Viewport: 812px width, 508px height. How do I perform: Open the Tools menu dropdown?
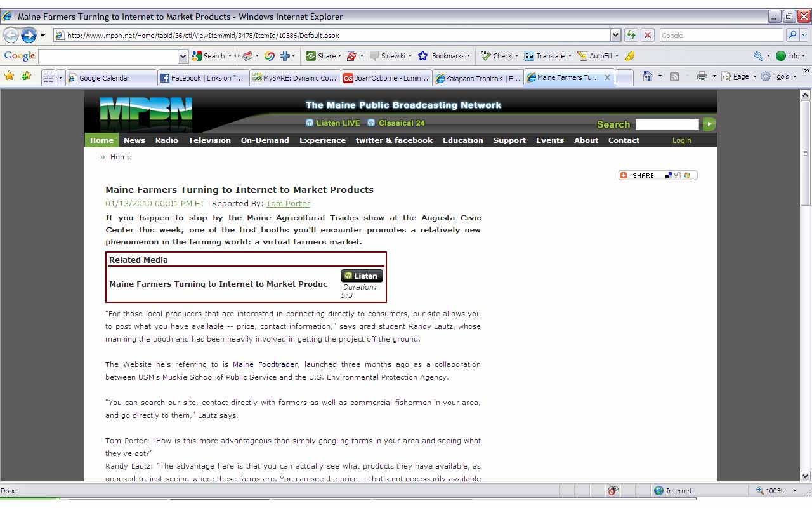pos(779,76)
